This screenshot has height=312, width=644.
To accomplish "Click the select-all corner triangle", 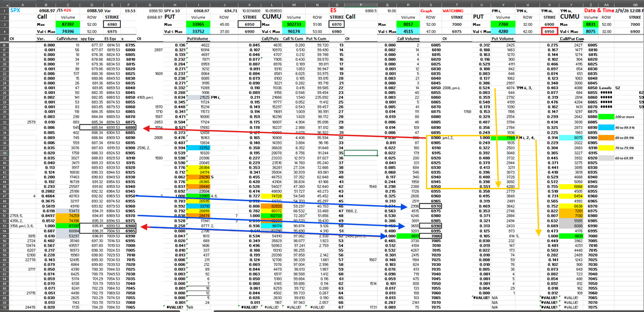I will point(4,4).
